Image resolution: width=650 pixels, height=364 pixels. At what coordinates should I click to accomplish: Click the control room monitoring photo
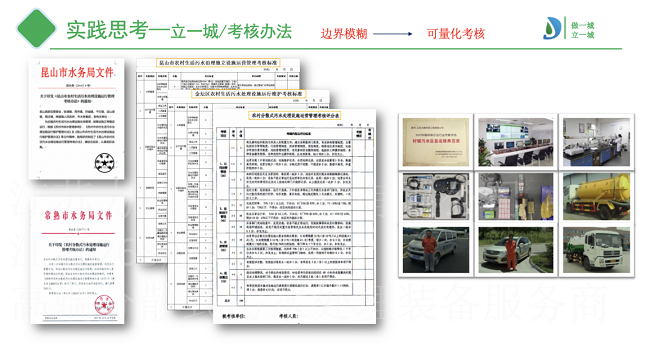point(515,142)
